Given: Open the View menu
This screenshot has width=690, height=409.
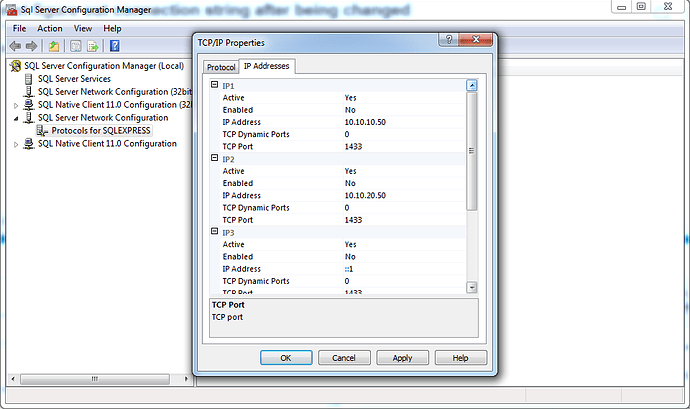Looking at the screenshot, I should 83,29.
